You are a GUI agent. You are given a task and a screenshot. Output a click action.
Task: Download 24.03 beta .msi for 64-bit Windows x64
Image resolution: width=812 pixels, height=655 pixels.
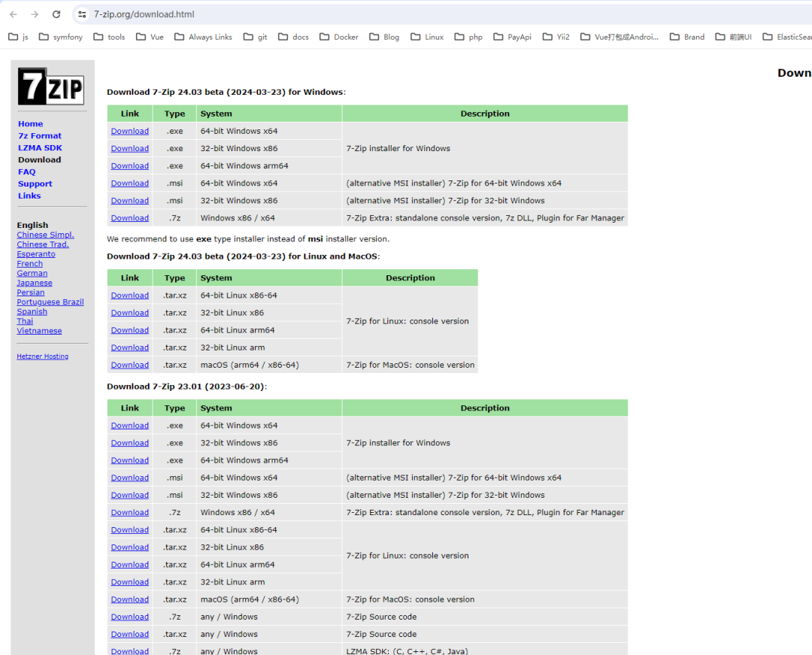point(130,183)
